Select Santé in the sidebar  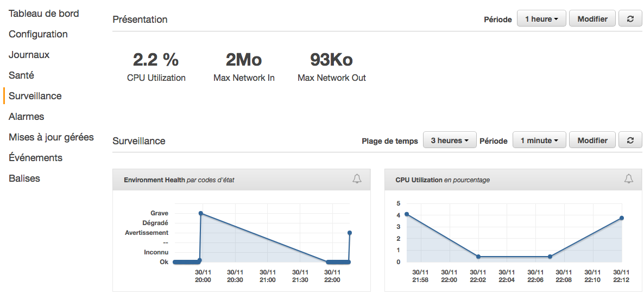[21, 75]
